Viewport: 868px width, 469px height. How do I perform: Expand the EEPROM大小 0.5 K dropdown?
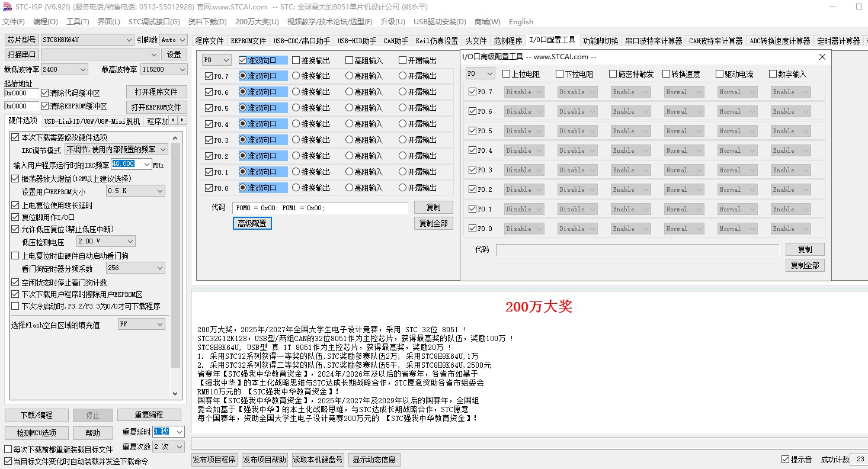click(x=159, y=191)
